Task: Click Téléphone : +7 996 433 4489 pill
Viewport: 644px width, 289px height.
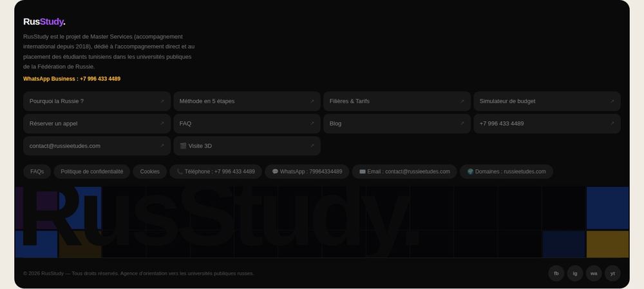Action: coord(216,172)
